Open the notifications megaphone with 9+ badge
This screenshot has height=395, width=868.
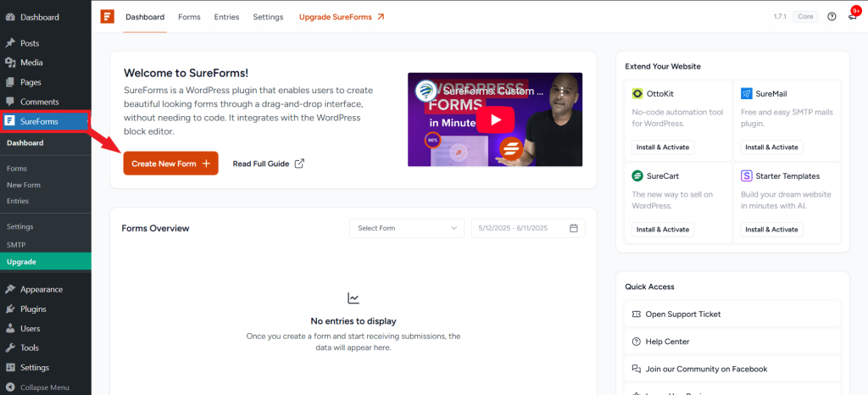pyautogui.click(x=853, y=17)
